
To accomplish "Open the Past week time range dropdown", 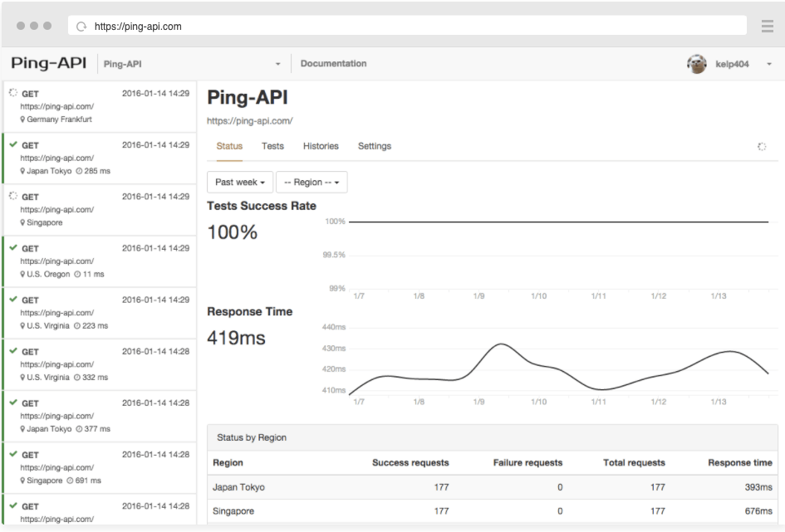I will pyautogui.click(x=240, y=182).
